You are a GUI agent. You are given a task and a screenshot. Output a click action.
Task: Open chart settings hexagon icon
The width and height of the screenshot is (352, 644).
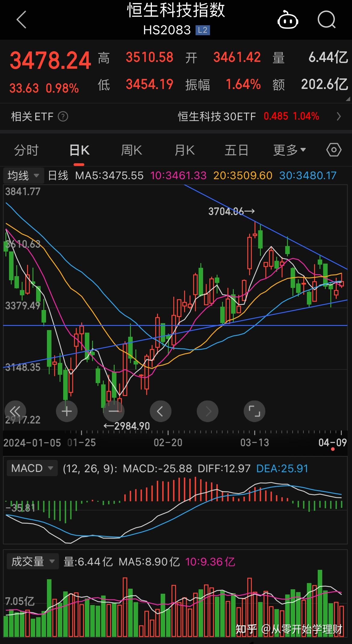point(334,150)
